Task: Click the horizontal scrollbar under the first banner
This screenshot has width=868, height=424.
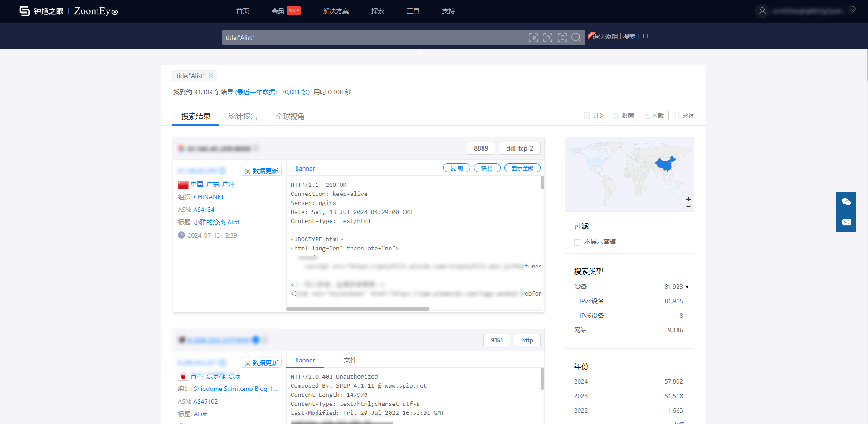Action: tap(358, 309)
